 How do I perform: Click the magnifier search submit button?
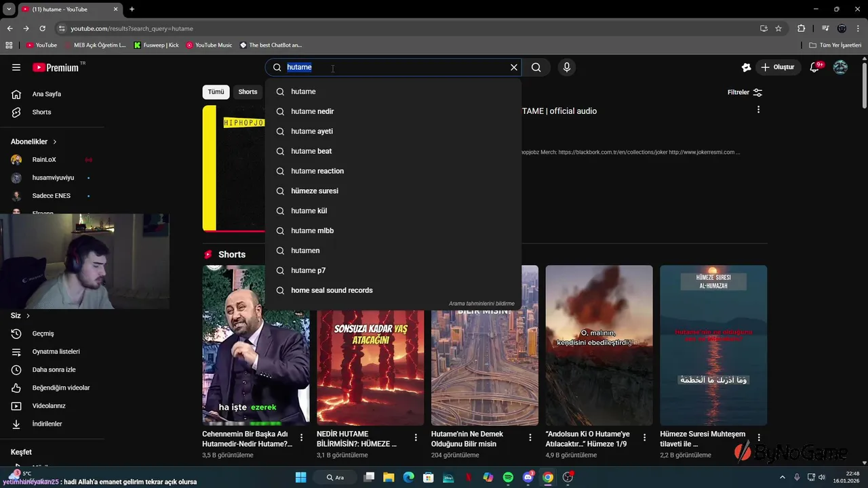tap(536, 67)
